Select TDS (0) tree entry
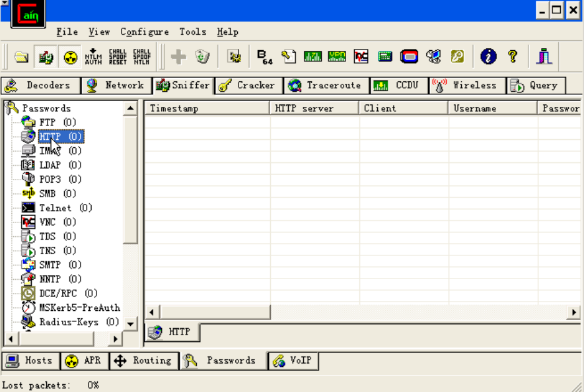 point(57,236)
